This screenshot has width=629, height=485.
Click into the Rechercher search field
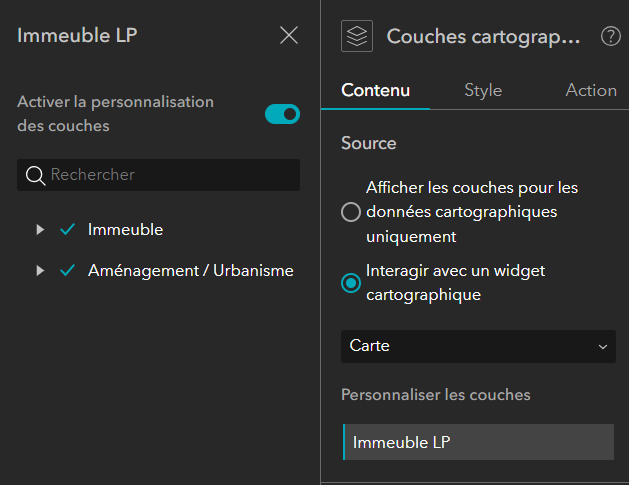click(x=170, y=175)
